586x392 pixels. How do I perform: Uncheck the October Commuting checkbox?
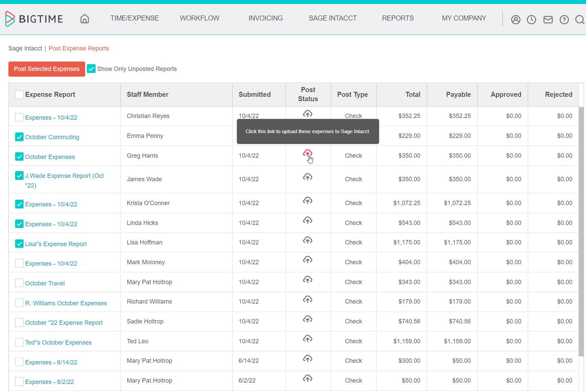click(x=20, y=137)
